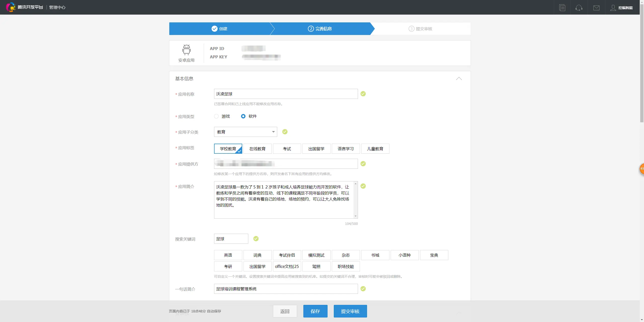Click the green checkmark beside app name
Screen dimensions: 644x322
click(x=363, y=94)
